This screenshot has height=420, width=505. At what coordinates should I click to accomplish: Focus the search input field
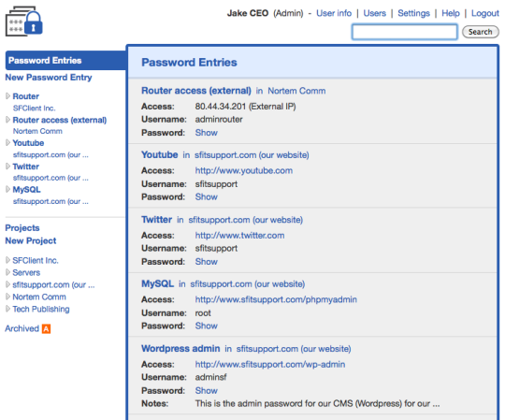click(x=405, y=32)
